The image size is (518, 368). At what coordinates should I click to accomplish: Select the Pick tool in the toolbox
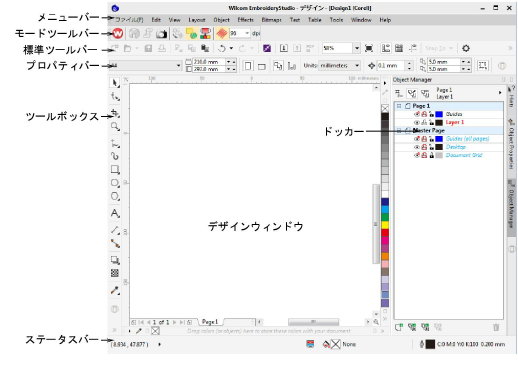tap(115, 83)
